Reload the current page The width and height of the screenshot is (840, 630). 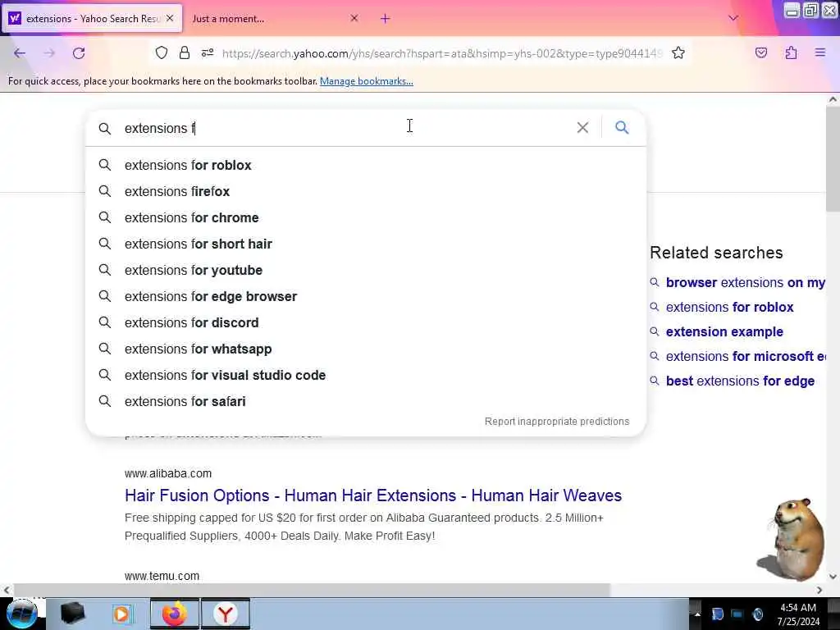pos(79,53)
